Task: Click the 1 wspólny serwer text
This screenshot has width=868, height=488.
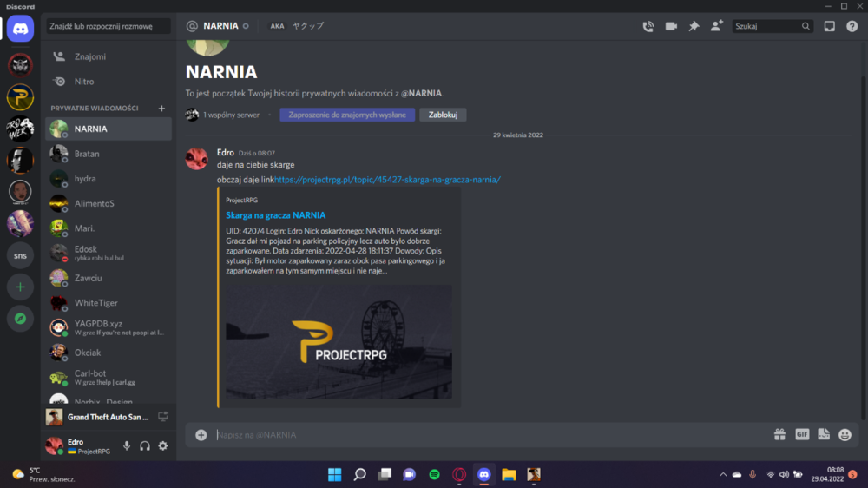Action: (231, 115)
